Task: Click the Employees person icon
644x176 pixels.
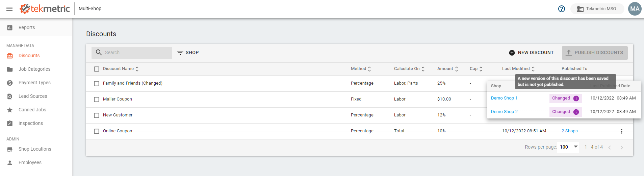Action: (x=10, y=163)
